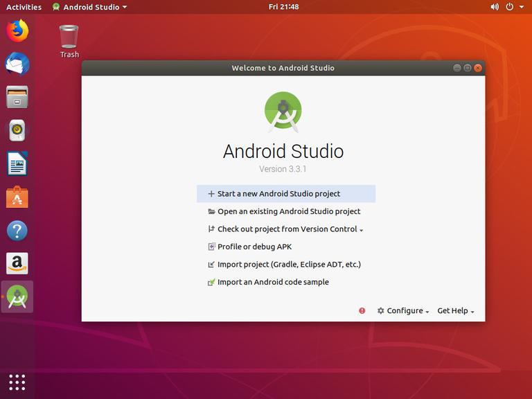Image resolution: width=532 pixels, height=399 pixels.
Task: Click the 'Android Studio' heading text
Action: click(x=283, y=151)
